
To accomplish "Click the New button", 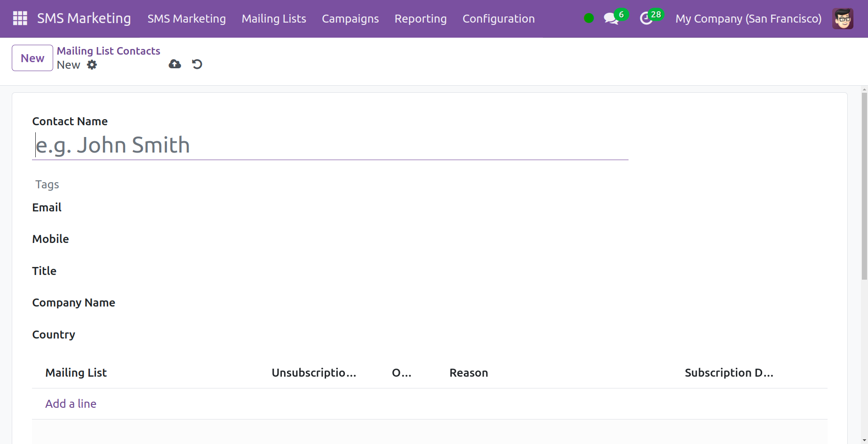I will tap(32, 58).
